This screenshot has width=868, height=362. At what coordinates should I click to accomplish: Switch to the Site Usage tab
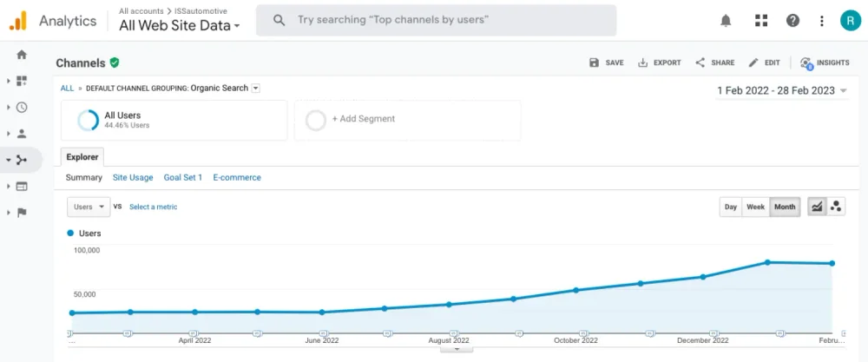(133, 177)
